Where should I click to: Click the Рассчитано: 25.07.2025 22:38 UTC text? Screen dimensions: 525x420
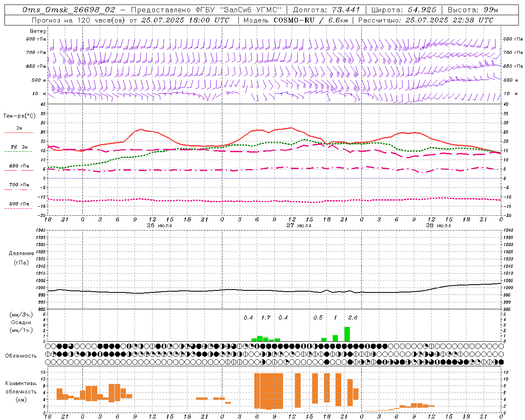(x=426, y=20)
